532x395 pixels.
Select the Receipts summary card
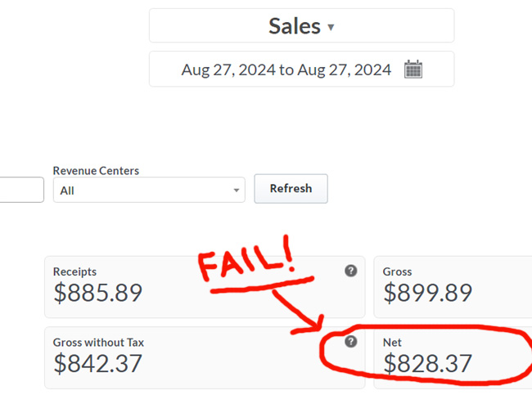205,287
